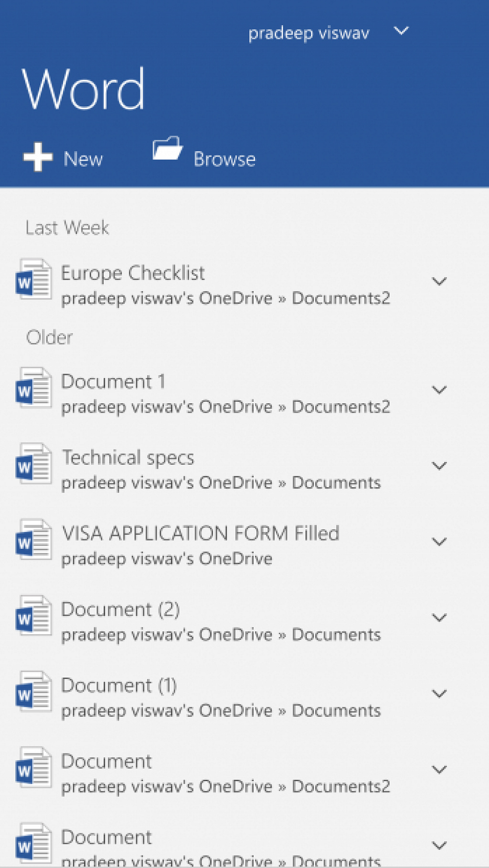Expand chevron for VISA APPLICATION FORM Filled
Image resolution: width=489 pixels, height=868 pixels.
click(x=439, y=541)
